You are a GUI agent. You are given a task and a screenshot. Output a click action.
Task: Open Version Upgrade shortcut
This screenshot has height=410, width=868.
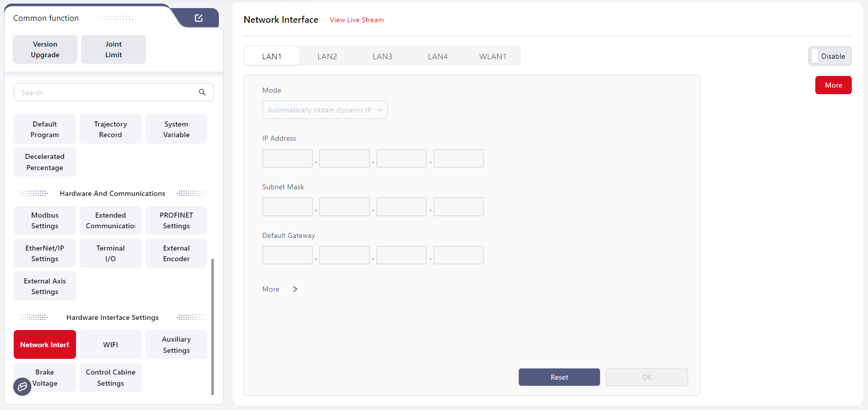click(x=45, y=50)
